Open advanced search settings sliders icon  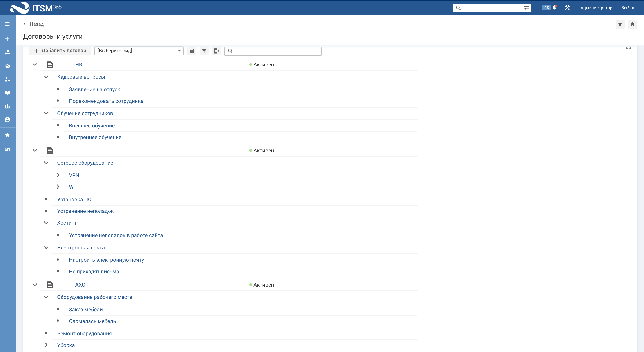click(526, 8)
